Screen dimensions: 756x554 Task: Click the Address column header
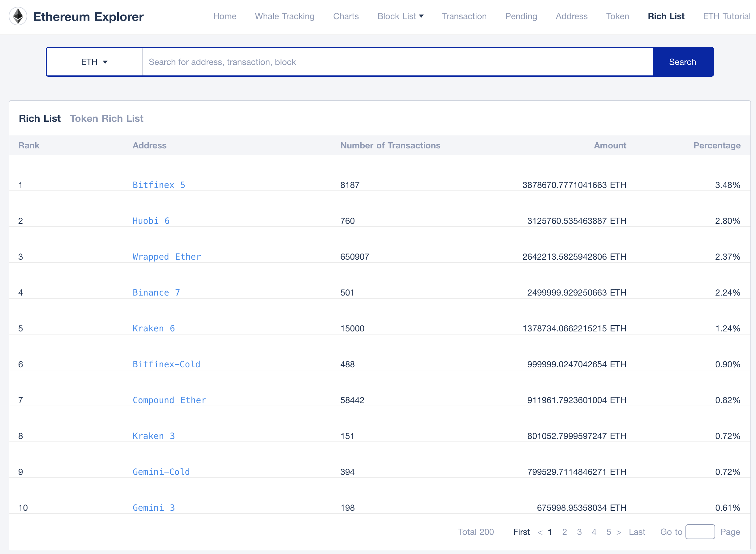pyautogui.click(x=149, y=145)
